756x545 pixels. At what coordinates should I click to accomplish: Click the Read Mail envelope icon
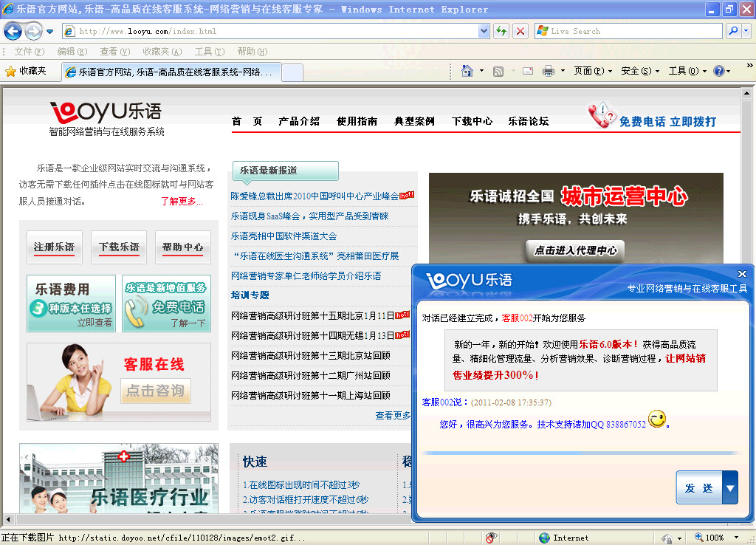click(528, 71)
